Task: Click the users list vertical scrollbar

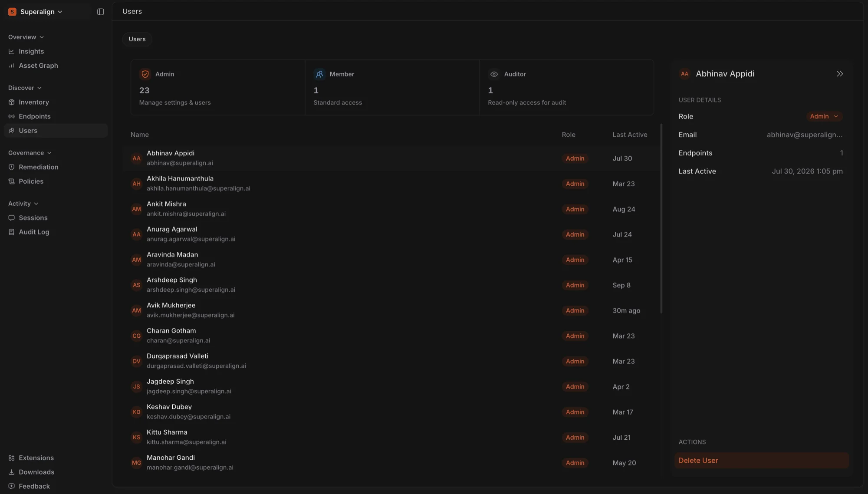Action: point(661,218)
